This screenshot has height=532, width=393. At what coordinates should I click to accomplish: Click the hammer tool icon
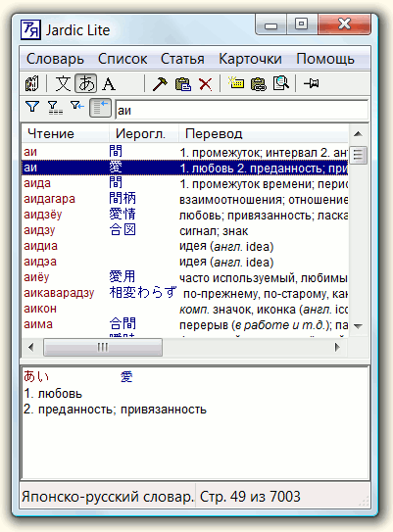tap(160, 84)
